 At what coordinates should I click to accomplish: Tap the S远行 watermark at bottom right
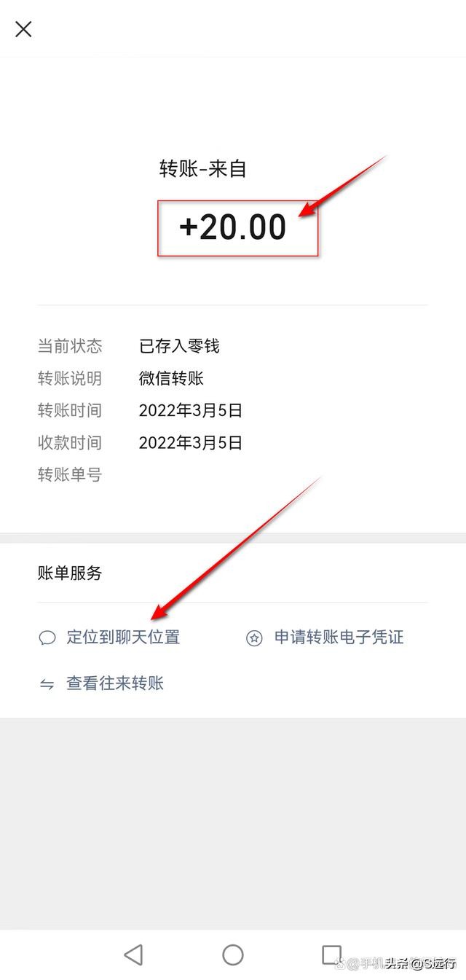(430, 963)
